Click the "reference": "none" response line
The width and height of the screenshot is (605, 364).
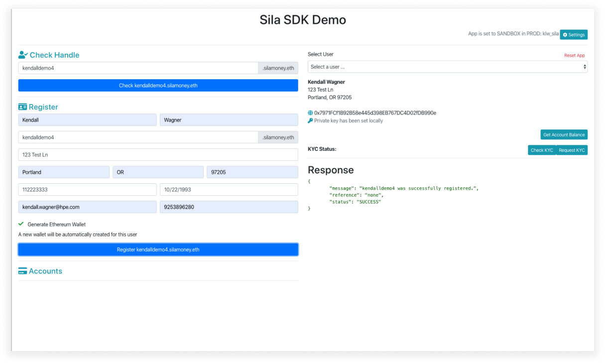(x=356, y=195)
